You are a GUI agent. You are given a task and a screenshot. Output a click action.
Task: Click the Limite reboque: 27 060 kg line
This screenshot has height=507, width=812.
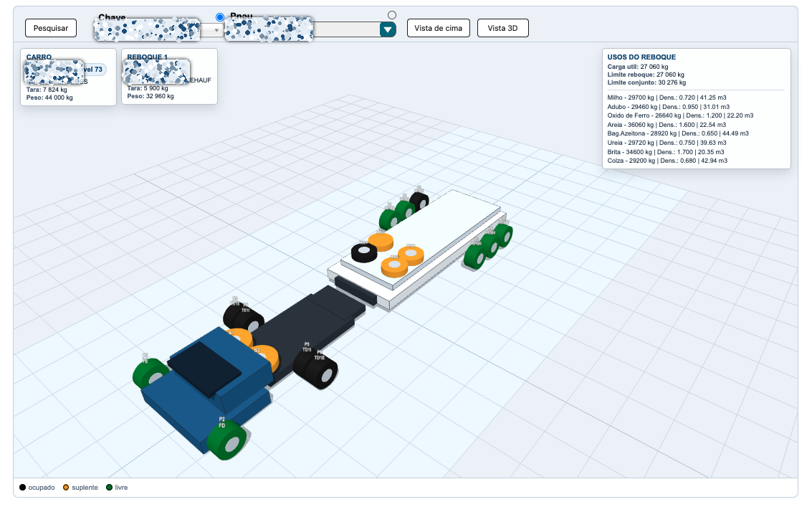pyautogui.click(x=646, y=75)
